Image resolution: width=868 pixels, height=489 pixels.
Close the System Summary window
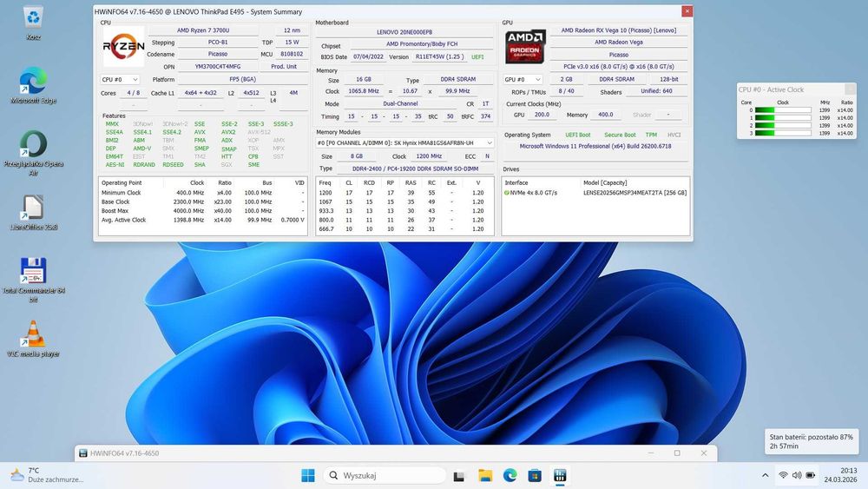(687, 11)
